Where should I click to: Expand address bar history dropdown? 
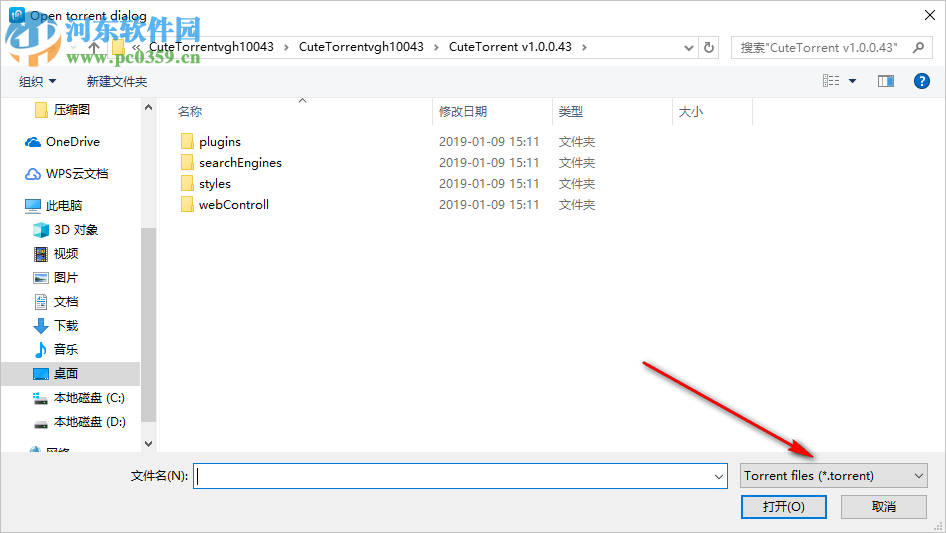688,48
